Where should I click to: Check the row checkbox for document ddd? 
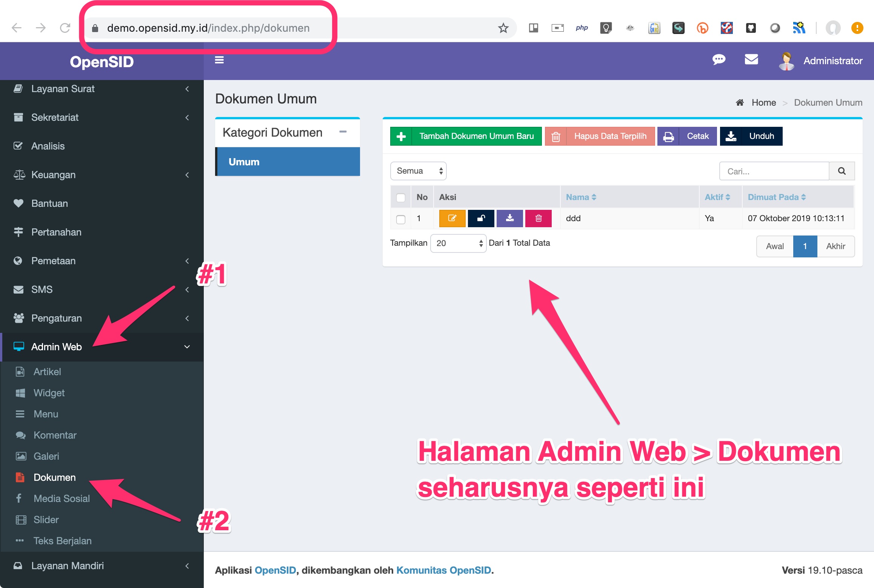(x=400, y=219)
